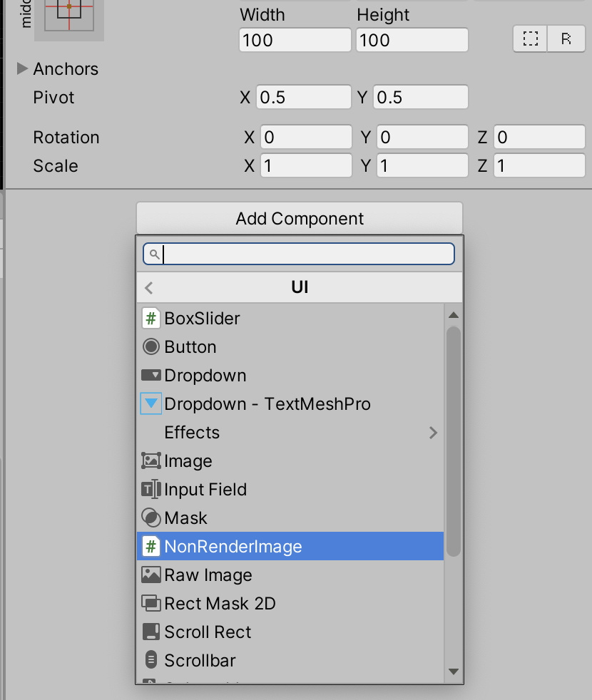Screen dimensions: 592x700
Task: Select the Scroll Rect icon
Action: pyautogui.click(x=151, y=632)
